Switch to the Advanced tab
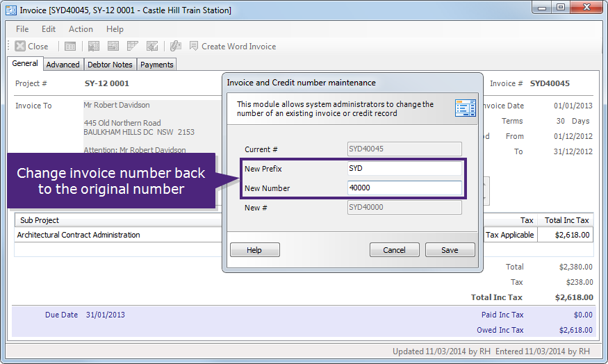This screenshot has height=364, width=608. point(63,65)
